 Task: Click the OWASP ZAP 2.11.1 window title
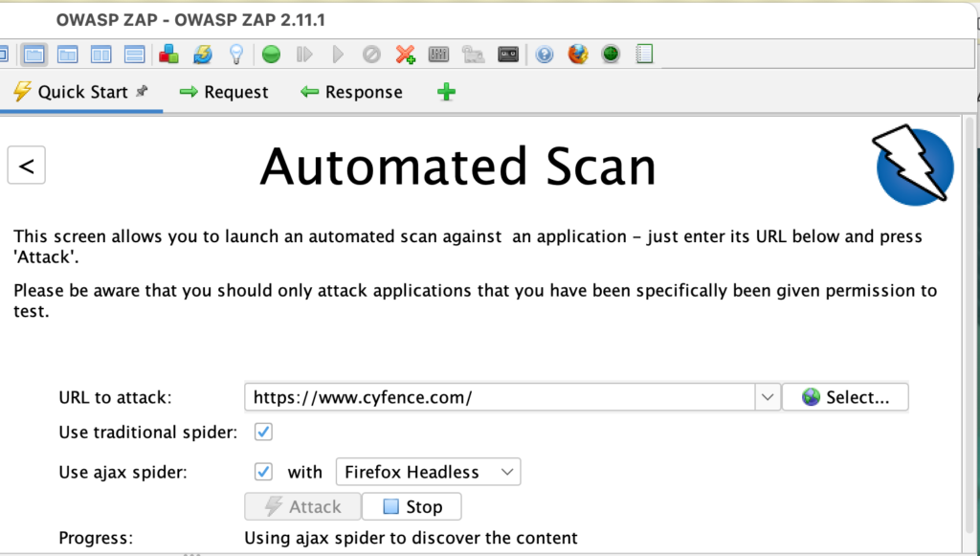[190, 20]
